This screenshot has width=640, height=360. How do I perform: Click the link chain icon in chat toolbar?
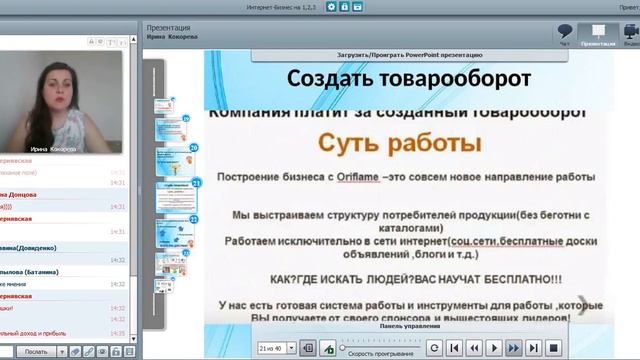click(x=89, y=351)
